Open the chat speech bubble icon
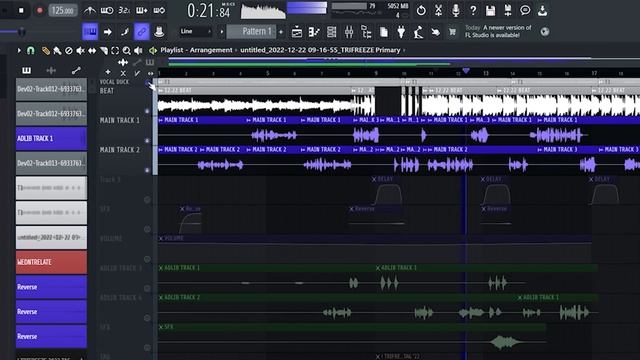The height and width of the screenshot is (360, 640). [525, 10]
